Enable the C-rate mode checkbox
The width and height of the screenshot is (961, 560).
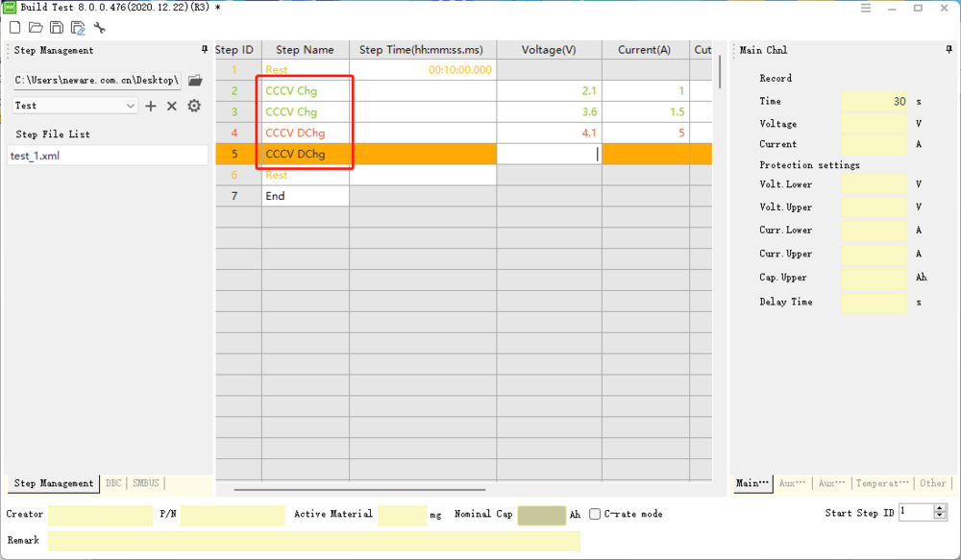596,514
